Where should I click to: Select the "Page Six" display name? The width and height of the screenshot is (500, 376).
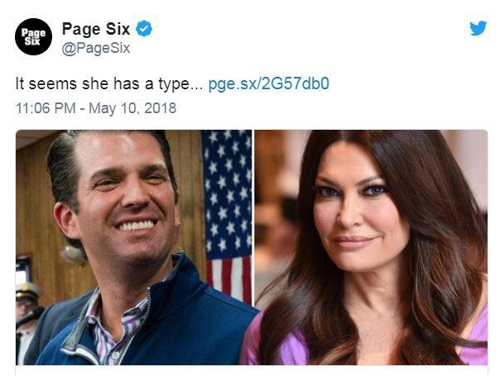(96, 29)
